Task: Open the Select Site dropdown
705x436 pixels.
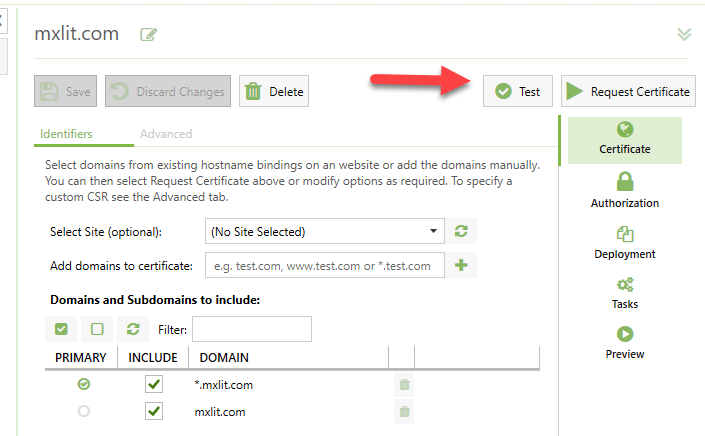Action: pyautogui.click(x=324, y=231)
